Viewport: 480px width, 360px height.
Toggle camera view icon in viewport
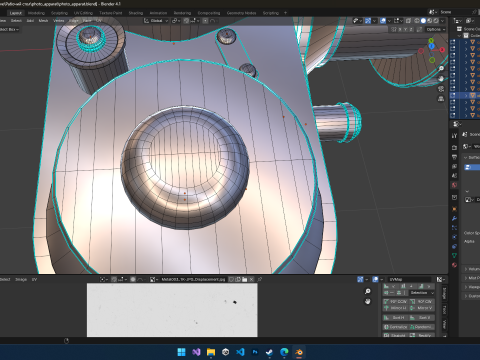[441, 89]
